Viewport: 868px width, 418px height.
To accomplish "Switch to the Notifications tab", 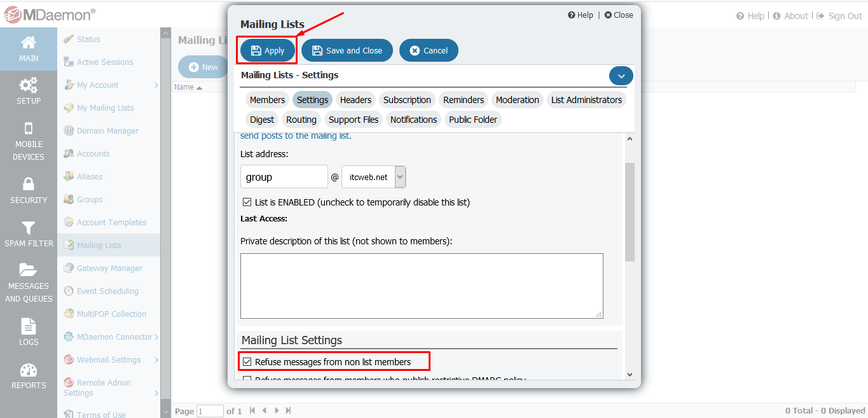I will 413,120.
